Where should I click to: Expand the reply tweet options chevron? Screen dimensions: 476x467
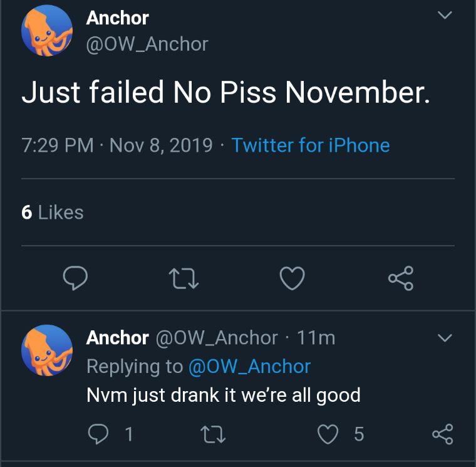point(444,338)
